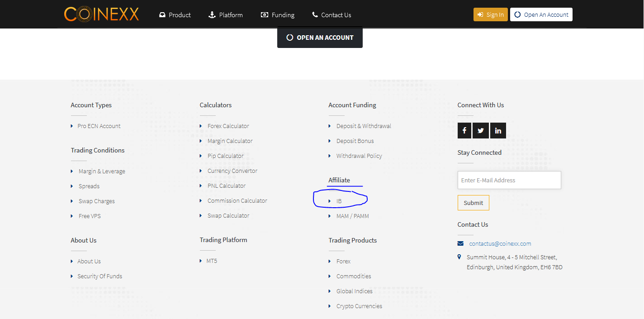Click the Coinexx logo
Image resolution: width=644 pixels, height=319 pixels.
click(101, 14)
